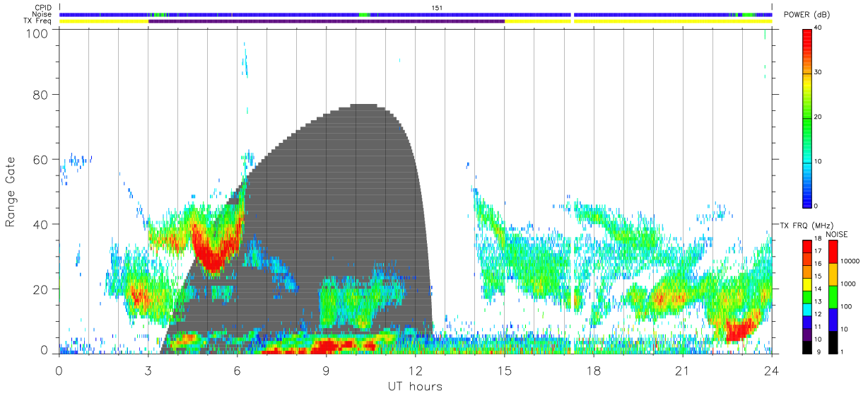
Task: Click the 1000 label on noise legend
Action: coord(847,284)
